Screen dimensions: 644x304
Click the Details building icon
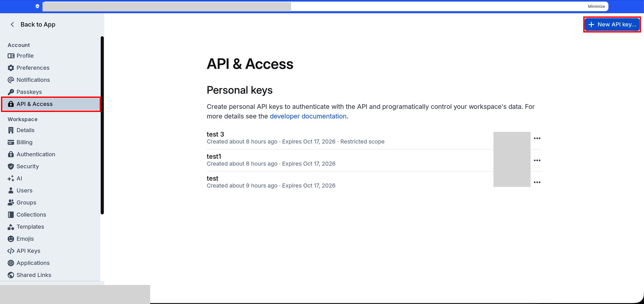coord(11,130)
